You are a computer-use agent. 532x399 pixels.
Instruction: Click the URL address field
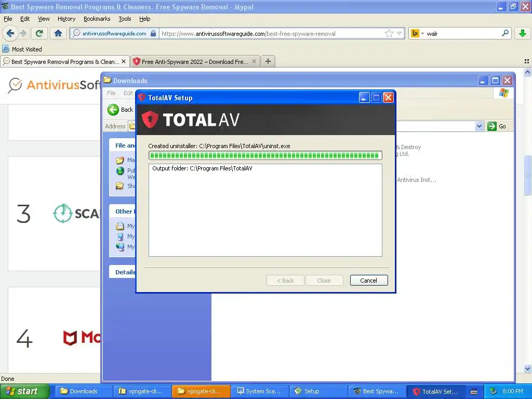click(x=271, y=33)
